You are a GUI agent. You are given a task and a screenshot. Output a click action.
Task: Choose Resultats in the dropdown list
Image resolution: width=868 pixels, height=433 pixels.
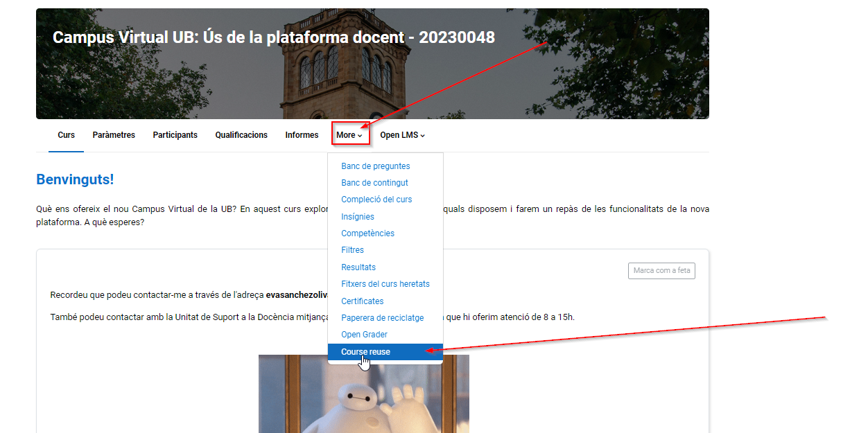point(358,267)
